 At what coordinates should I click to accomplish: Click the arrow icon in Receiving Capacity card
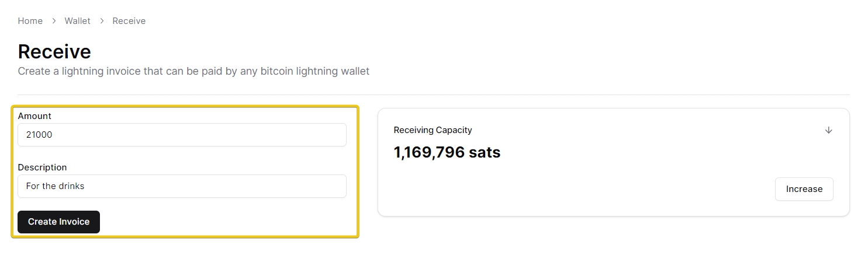(828, 130)
